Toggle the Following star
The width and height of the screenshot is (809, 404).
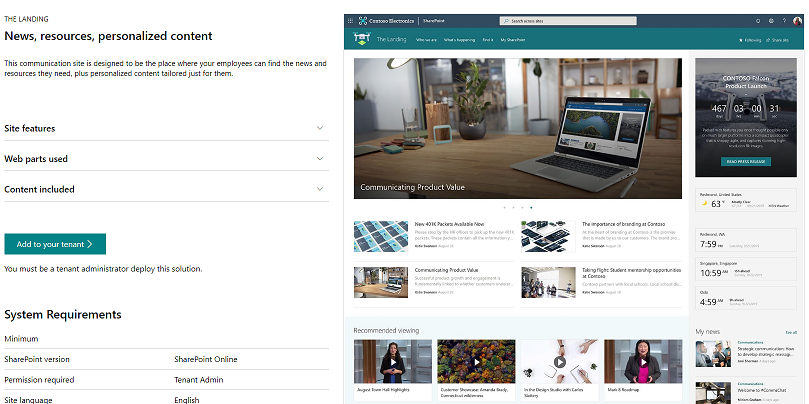tap(749, 40)
